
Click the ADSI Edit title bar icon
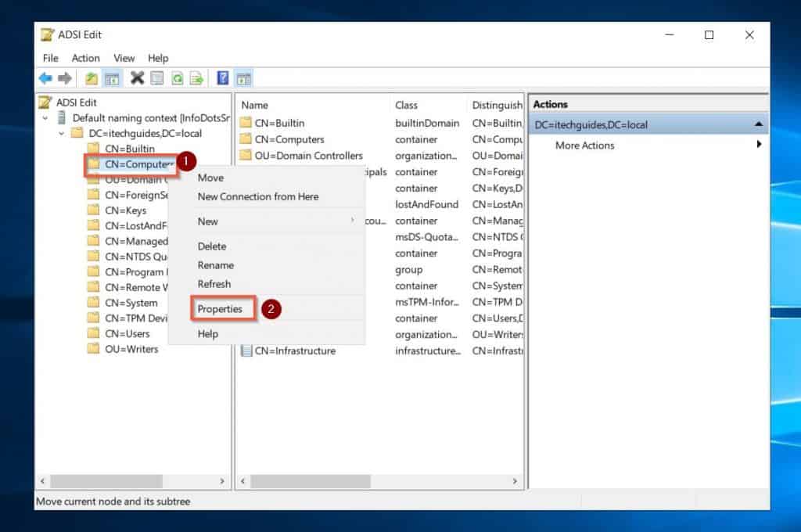[x=47, y=34]
